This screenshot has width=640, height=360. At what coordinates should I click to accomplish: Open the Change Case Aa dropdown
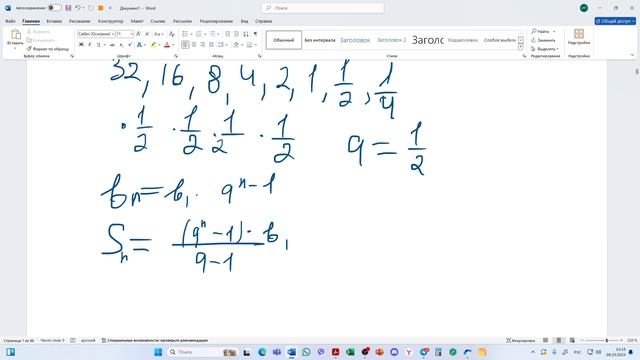pos(158,34)
